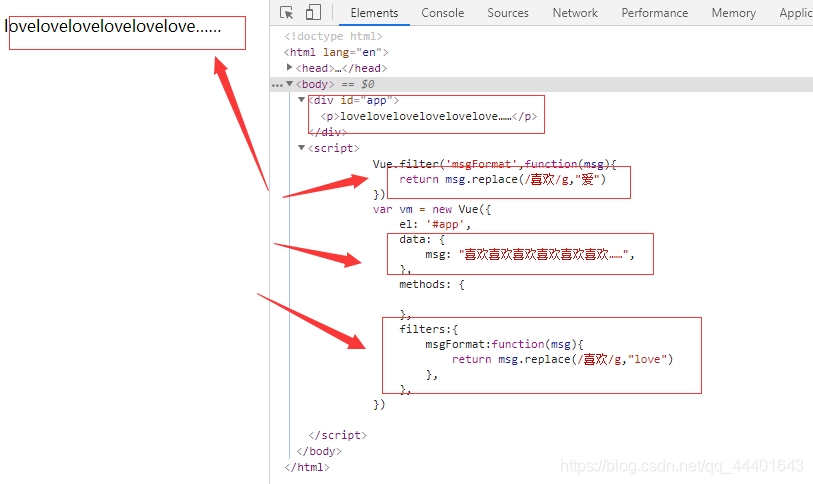Select the closing </script> tag line
The width and height of the screenshot is (813, 484).
tap(338, 435)
